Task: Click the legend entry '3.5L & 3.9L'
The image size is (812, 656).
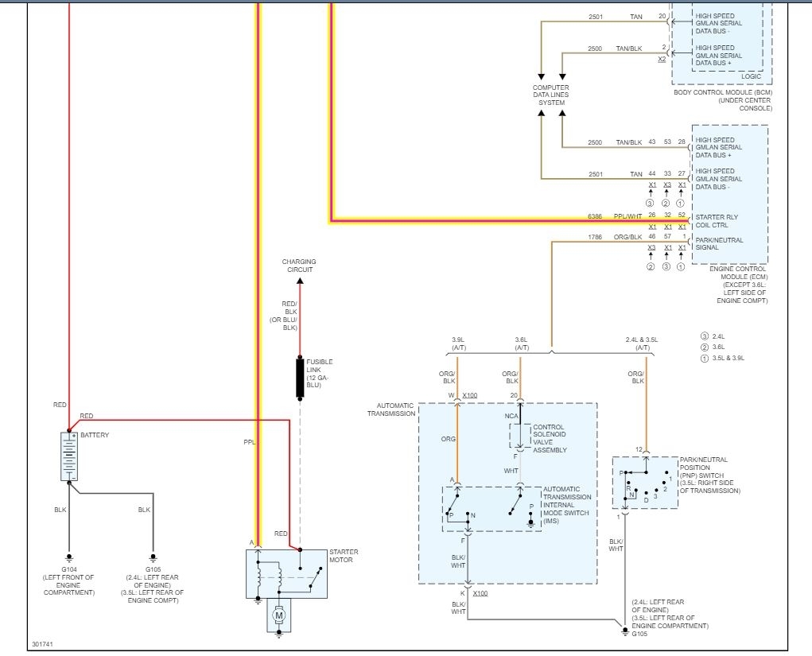Action: tap(728, 359)
